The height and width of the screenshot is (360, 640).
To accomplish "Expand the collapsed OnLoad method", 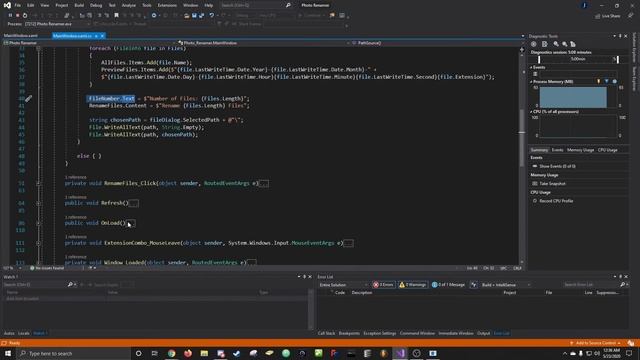I will click(x=38, y=223).
